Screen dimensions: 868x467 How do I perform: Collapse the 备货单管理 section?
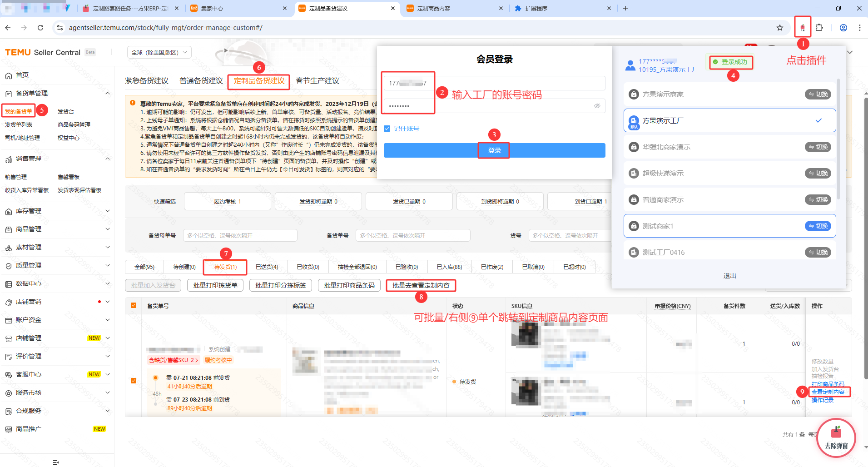tap(108, 94)
